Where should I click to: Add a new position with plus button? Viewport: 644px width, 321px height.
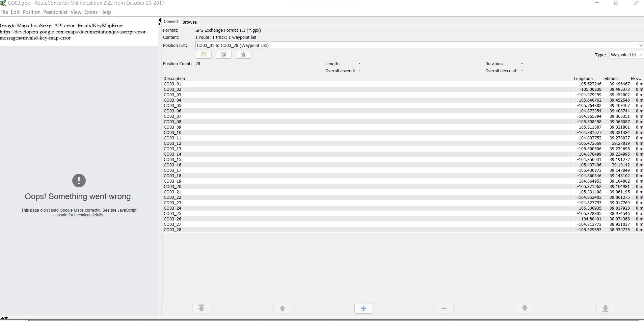364,308
